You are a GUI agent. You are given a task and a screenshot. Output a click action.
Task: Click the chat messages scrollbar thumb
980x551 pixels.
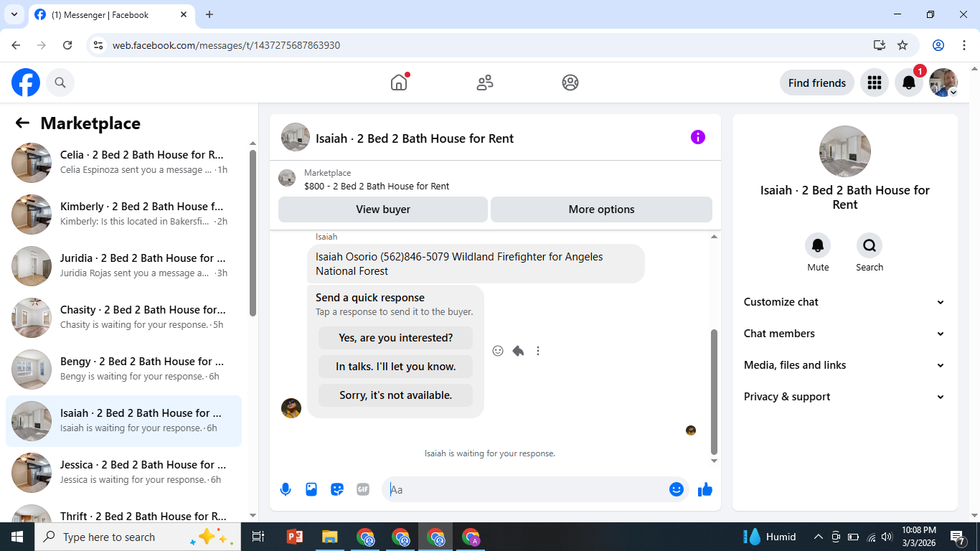coord(714,392)
